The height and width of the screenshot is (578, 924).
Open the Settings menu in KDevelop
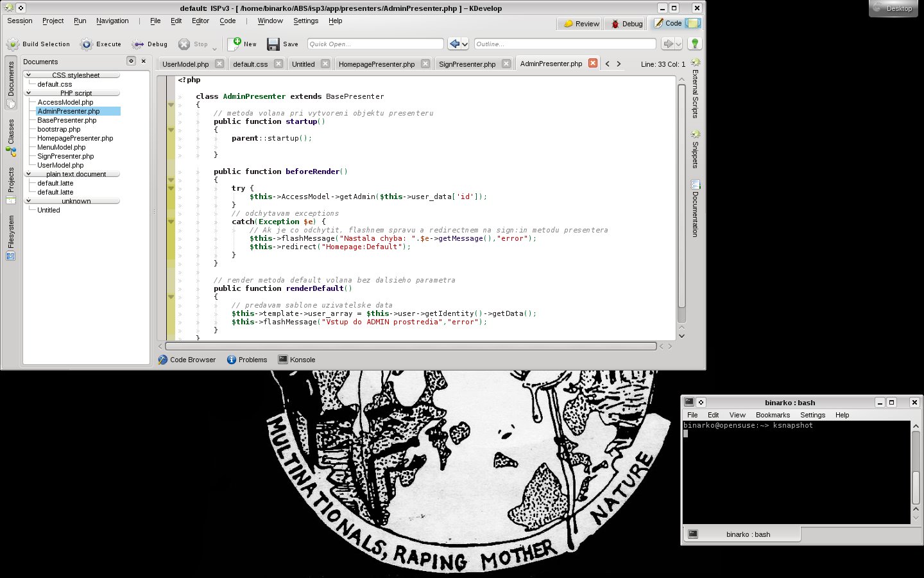[x=305, y=21]
